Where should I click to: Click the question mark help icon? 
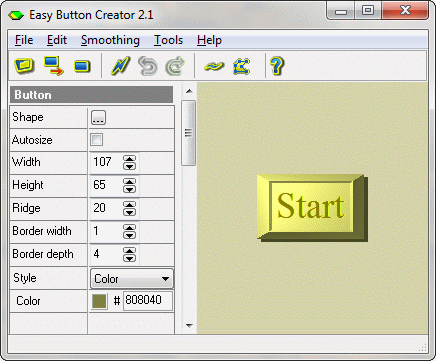(x=277, y=66)
